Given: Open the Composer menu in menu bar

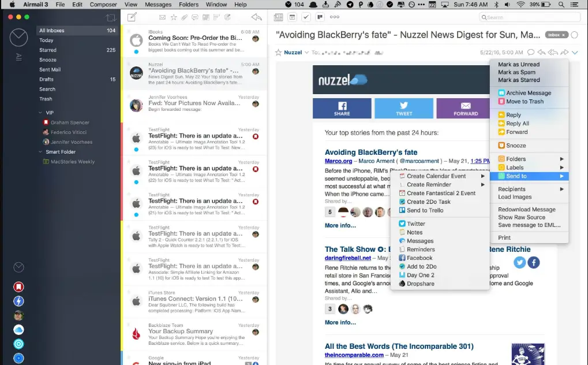Looking at the screenshot, I should click(x=103, y=5).
